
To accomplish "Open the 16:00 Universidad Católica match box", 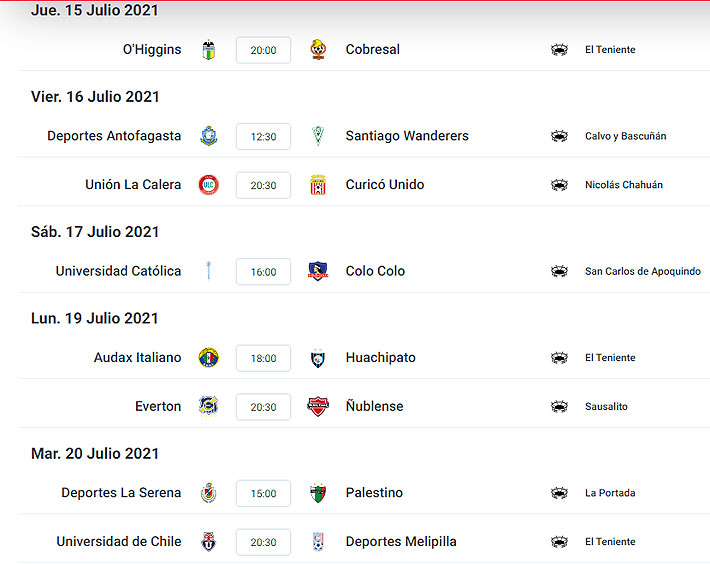I will click(x=263, y=272).
